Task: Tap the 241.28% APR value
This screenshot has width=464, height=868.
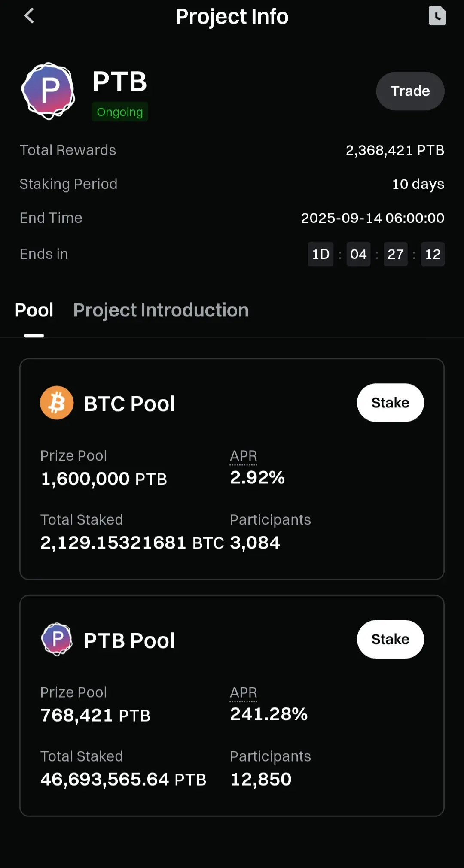Action: (x=269, y=714)
